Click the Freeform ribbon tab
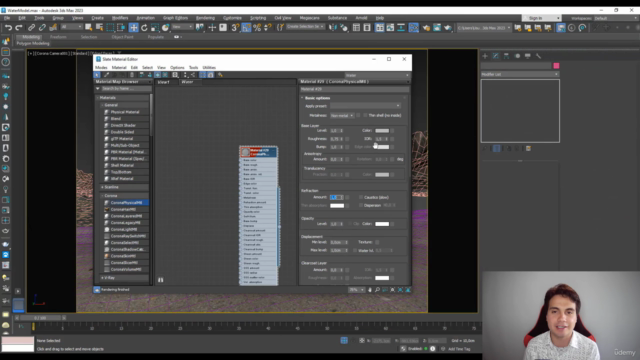This screenshot has height=360, width=640. pos(58,37)
